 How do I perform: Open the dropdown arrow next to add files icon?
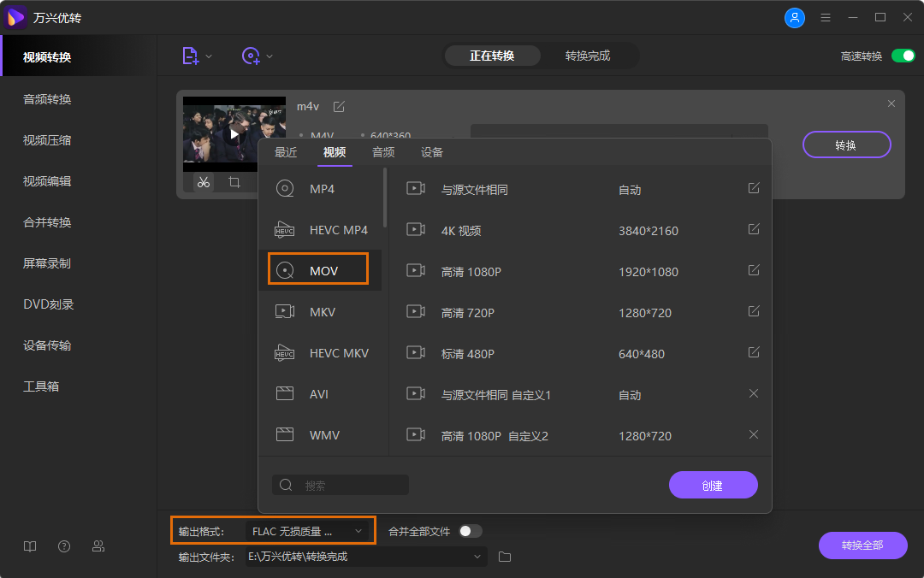[208, 56]
